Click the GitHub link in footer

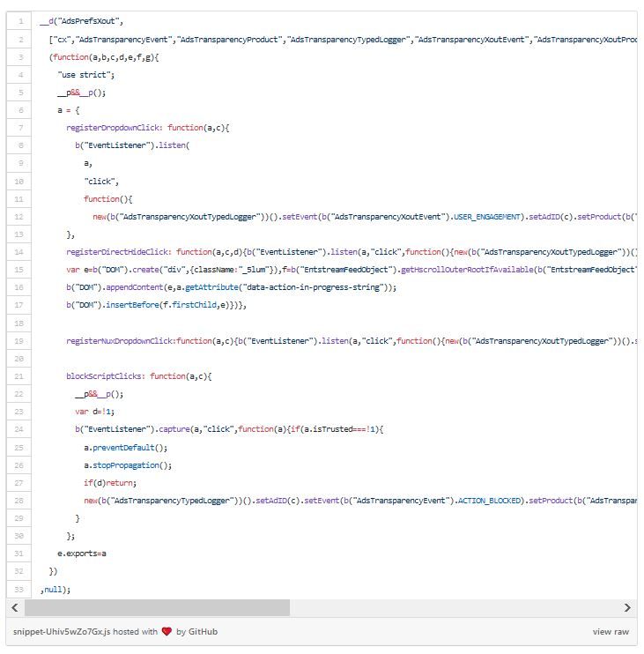click(x=203, y=631)
